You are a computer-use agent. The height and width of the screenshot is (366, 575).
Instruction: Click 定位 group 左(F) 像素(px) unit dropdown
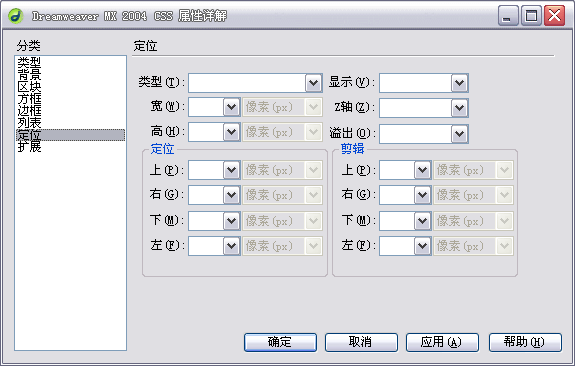[282, 246]
